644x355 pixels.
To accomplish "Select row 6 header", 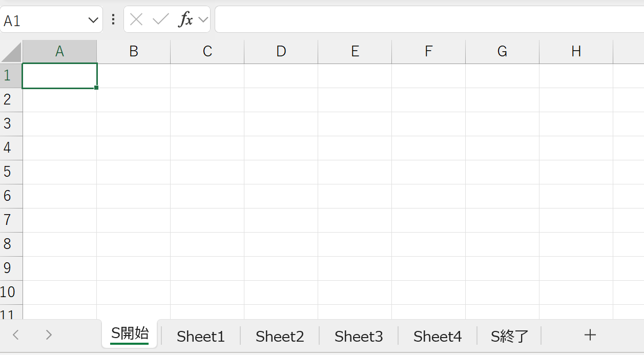I will tap(11, 196).
